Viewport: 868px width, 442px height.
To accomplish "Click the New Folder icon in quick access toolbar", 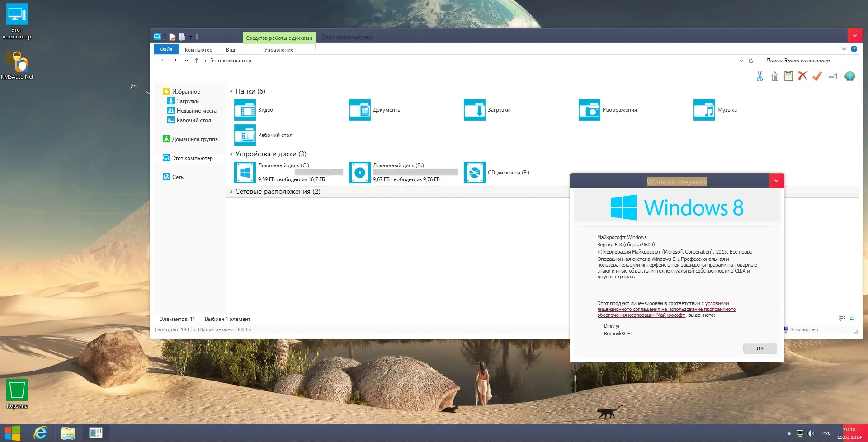I will tap(182, 37).
